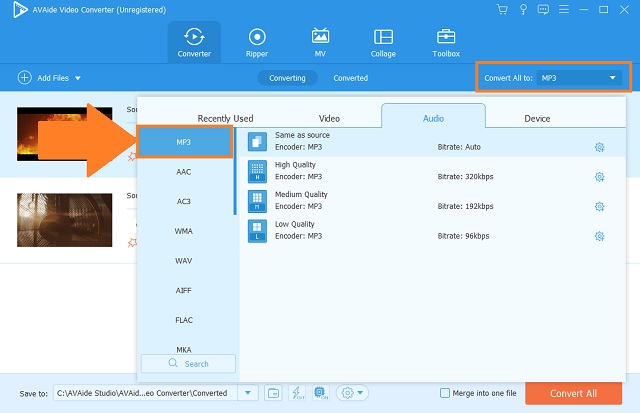
Task: Show the Converting list
Action: click(x=287, y=78)
